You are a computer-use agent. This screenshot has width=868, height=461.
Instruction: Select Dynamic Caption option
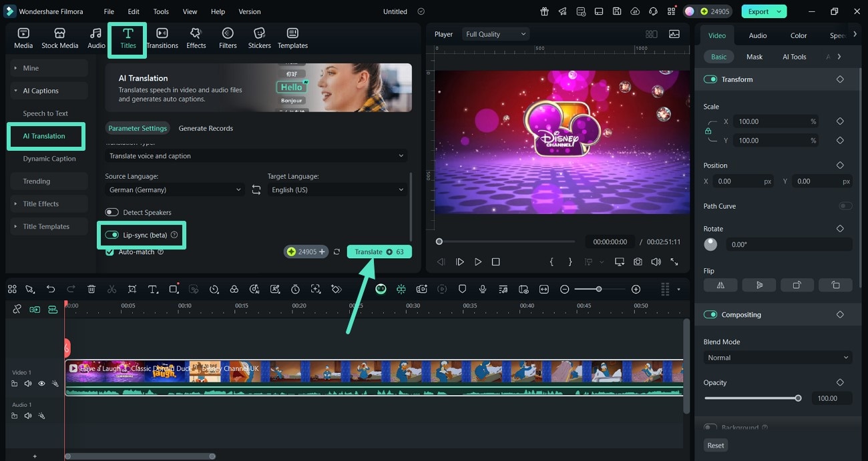click(x=49, y=159)
